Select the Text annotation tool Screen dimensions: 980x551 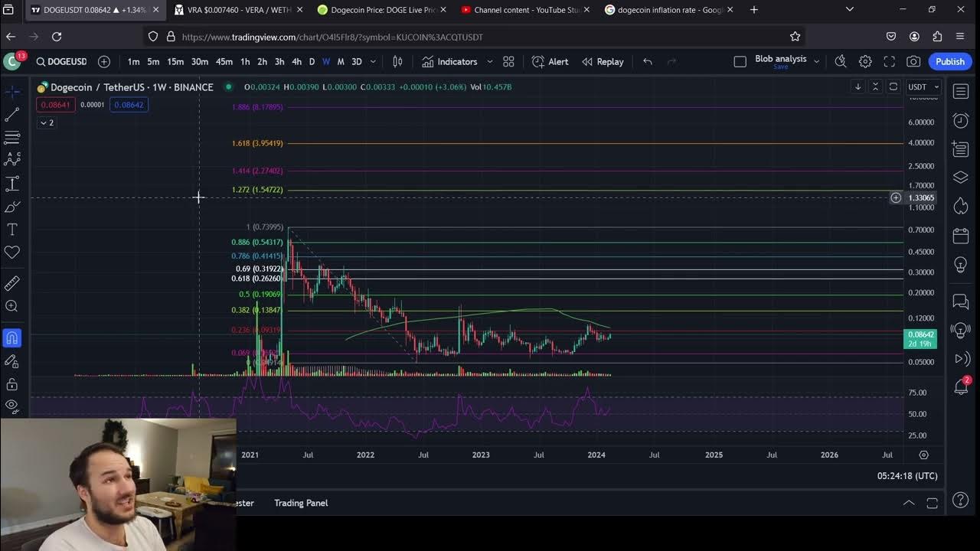(x=12, y=230)
